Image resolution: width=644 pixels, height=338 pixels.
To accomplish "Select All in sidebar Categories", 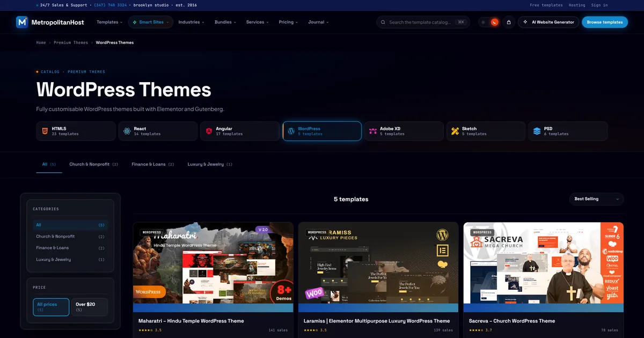I will click(x=70, y=225).
